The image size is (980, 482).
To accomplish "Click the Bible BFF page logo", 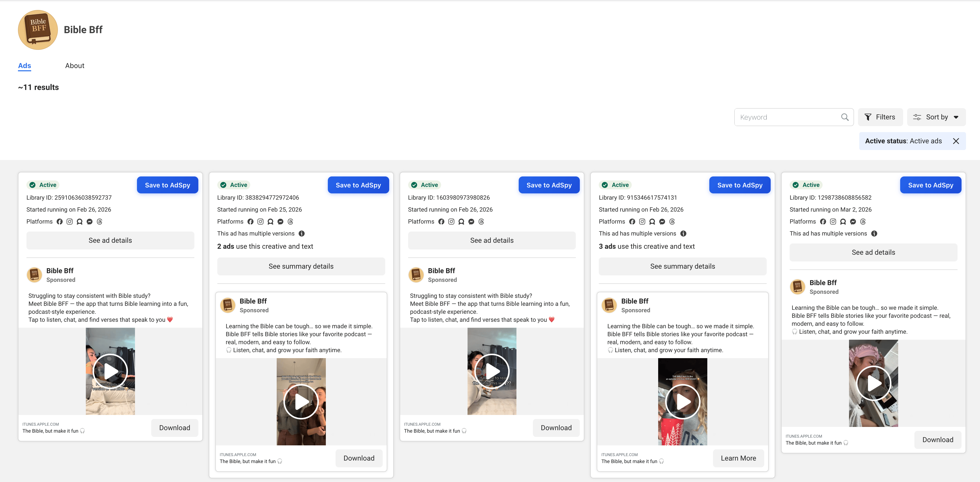I will click(x=38, y=30).
